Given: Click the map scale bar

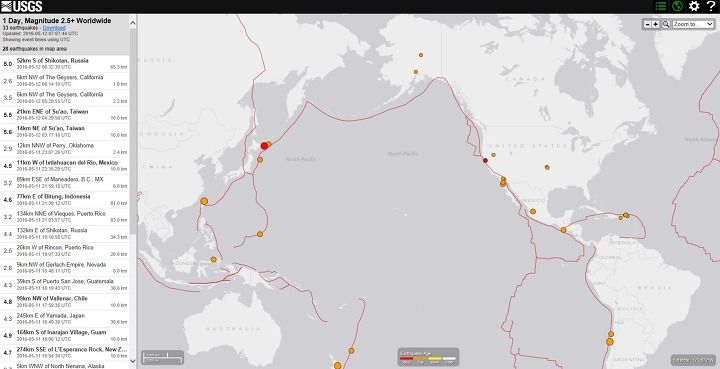Looking at the screenshot, I should 163,358.
